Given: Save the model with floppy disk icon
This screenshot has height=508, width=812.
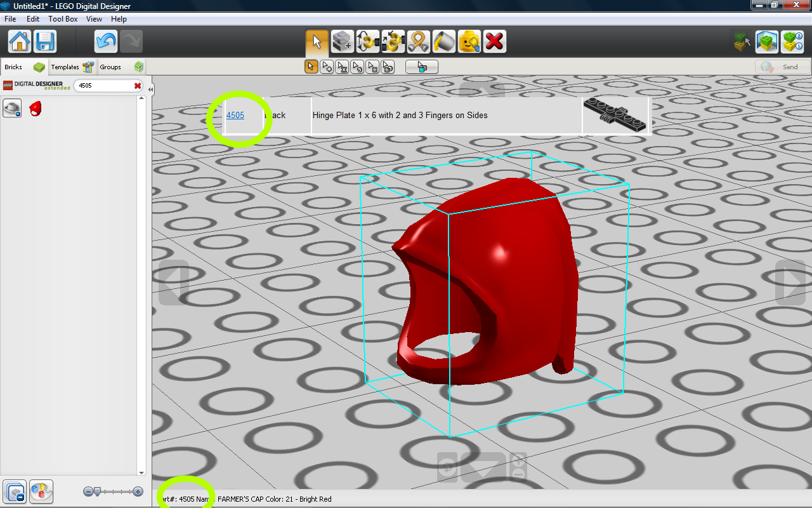Looking at the screenshot, I should point(45,42).
